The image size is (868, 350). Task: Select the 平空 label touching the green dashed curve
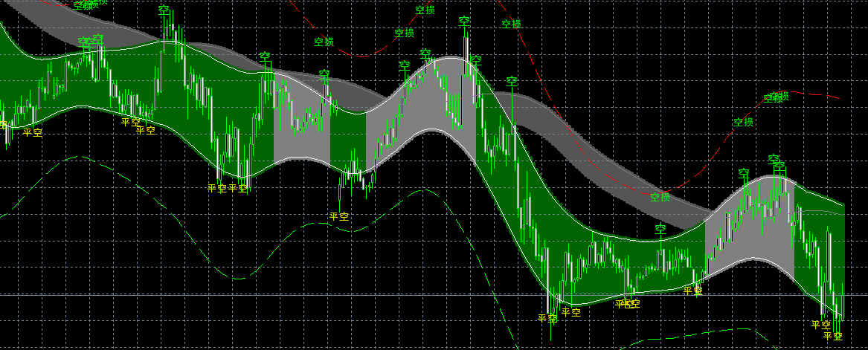(339, 216)
